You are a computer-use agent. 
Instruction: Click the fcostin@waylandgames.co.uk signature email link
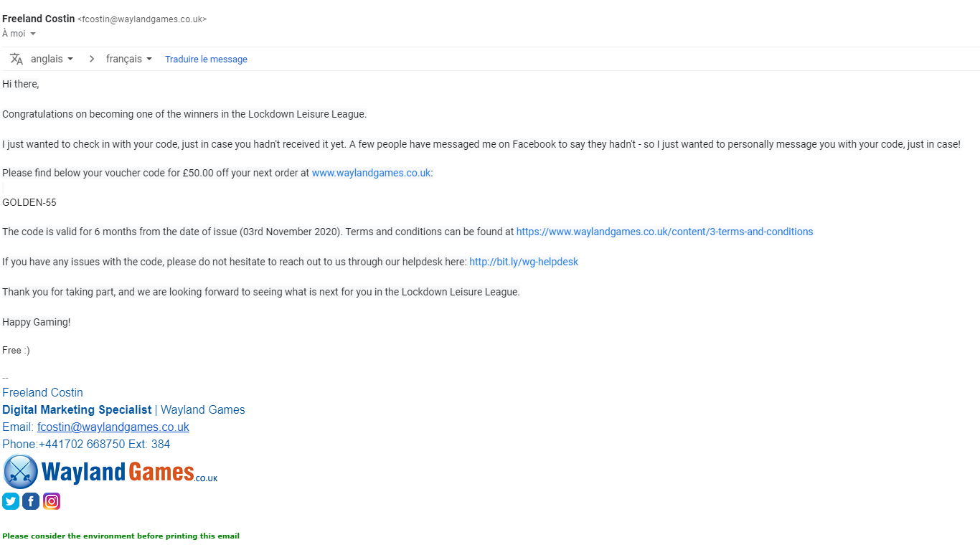113,427
